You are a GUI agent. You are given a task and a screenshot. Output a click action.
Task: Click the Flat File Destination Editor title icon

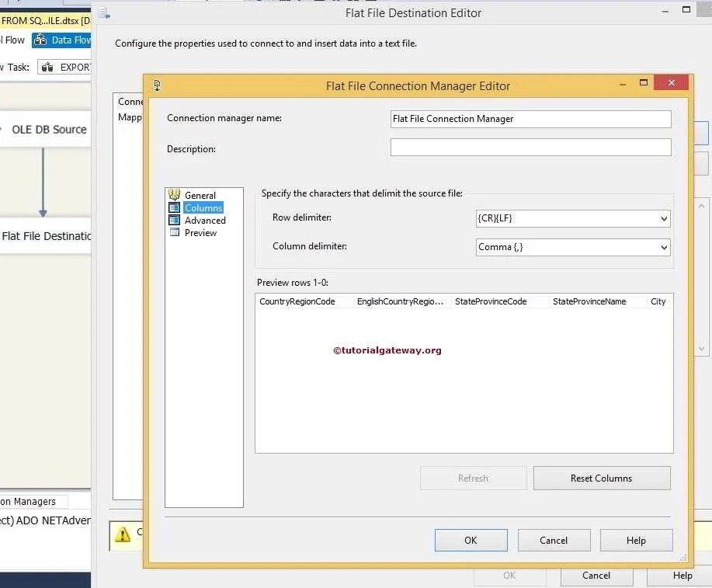point(104,12)
